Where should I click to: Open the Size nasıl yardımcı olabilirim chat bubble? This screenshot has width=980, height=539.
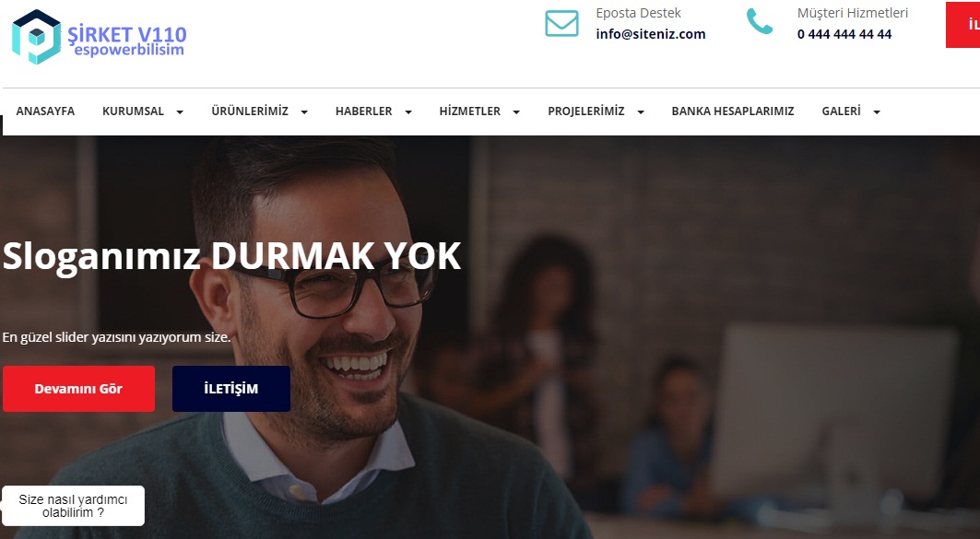pyautogui.click(x=73, y=506)
